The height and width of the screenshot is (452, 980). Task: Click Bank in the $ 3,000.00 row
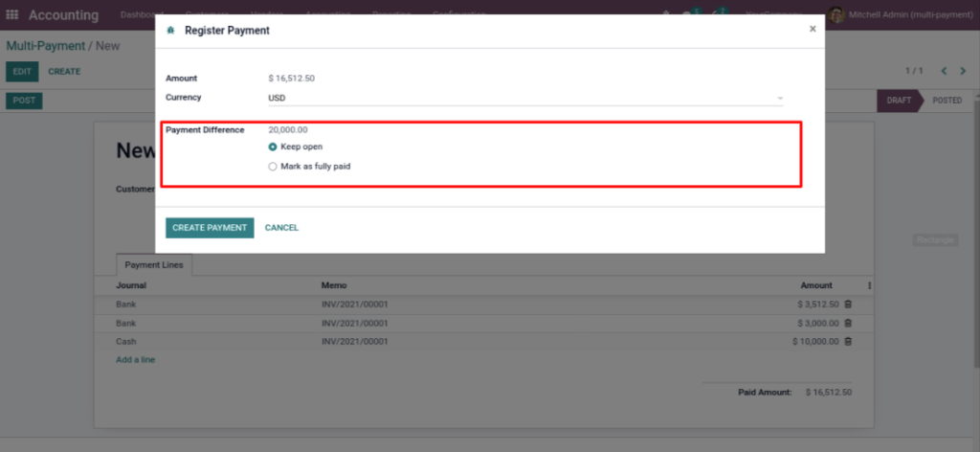click(x=126, y=324)
